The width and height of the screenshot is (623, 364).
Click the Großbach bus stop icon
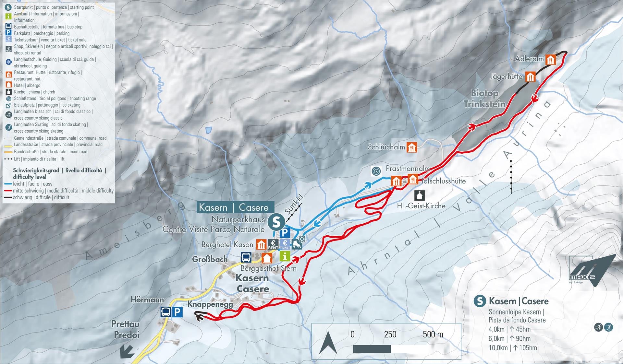click(x=246, y=258)
